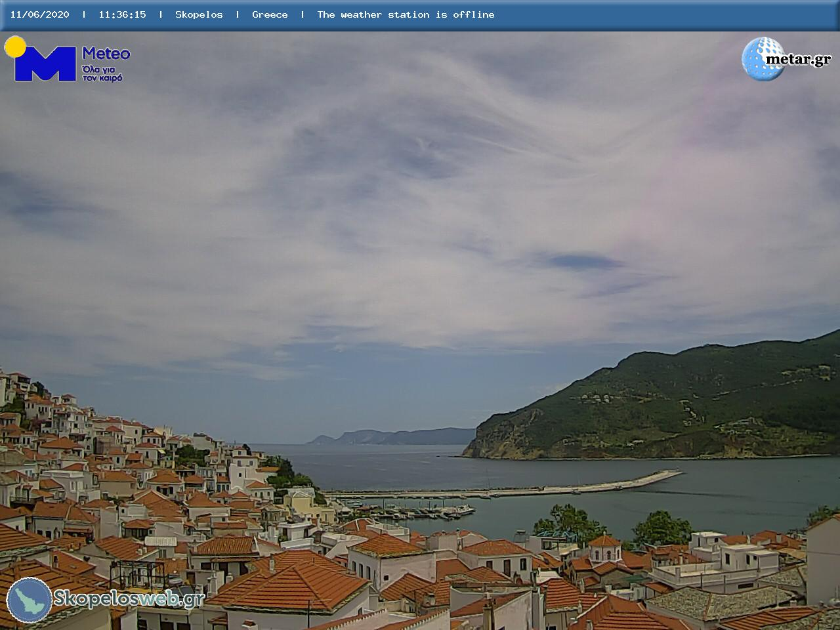Click the Skopelosweb.gr island map icon
The width and height of the screenshot is (840, 630).
pyautogui.click(x=29, y=600)
